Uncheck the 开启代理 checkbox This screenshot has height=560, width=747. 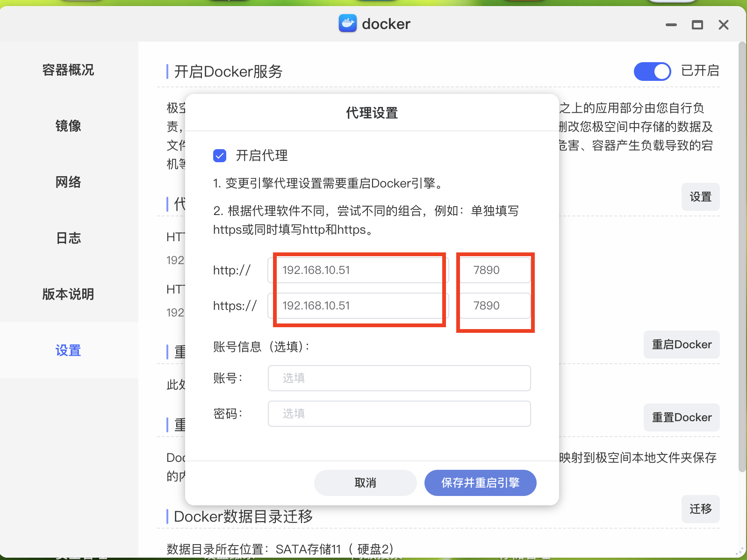(220, 156)
